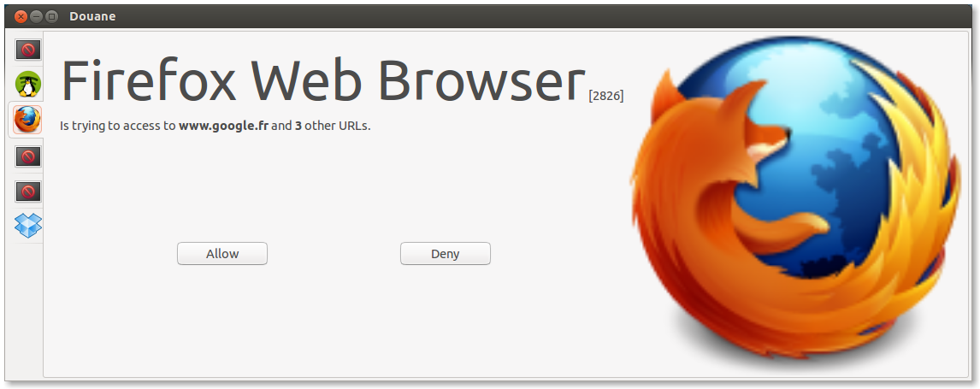
Task: Pick the blocked-sign icon just above Dropbox
Action: [x=27, y=192]
